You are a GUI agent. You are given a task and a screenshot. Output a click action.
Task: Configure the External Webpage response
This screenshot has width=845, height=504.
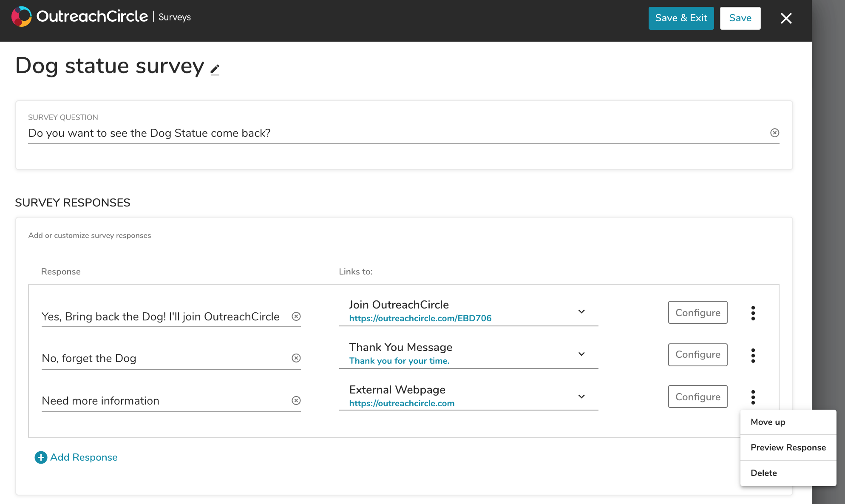698,396
